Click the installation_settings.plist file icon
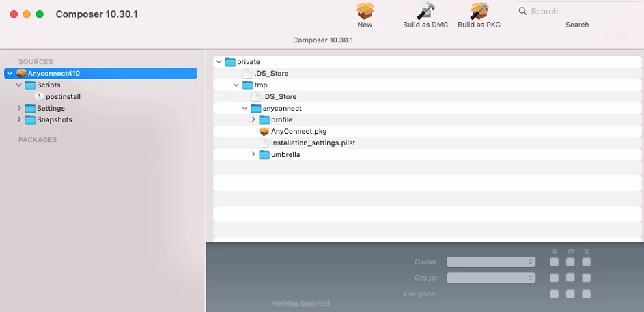Screen dimensions: 644x312 pos(264,143)
